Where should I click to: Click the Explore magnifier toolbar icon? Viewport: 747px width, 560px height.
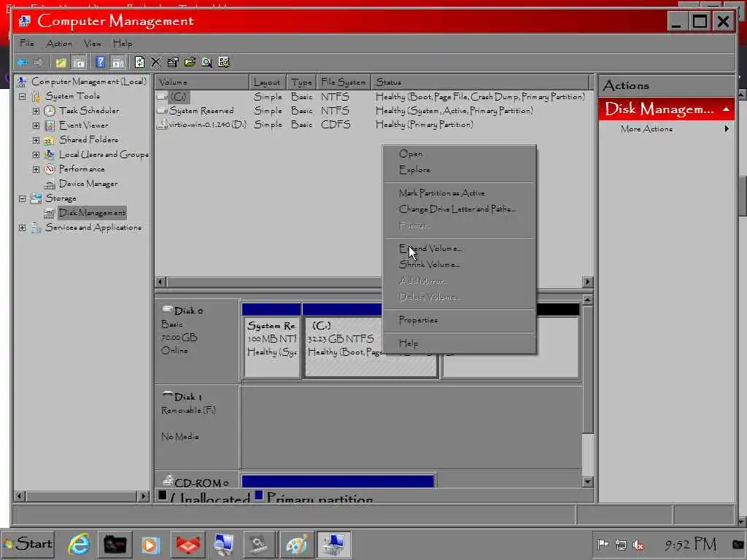206,63
